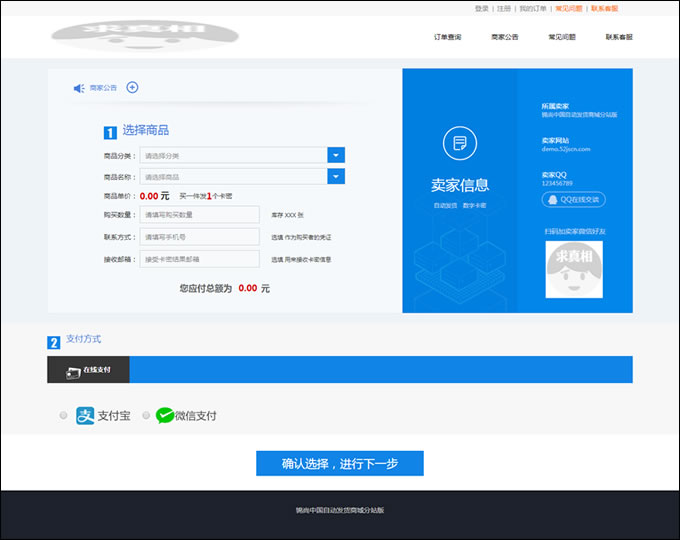Image resolution: width=680 pixels, height=540 pixels.
Task: Open 常见问题 in main navigation
Action: 562,37
